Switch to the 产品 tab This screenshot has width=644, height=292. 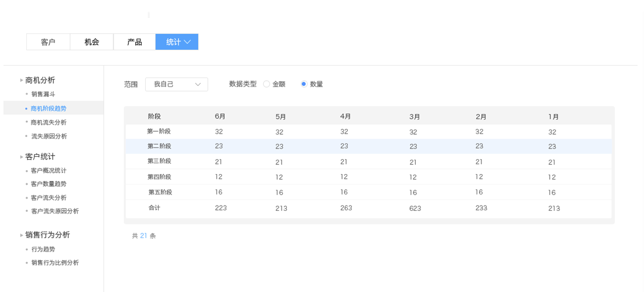tap(134, 42)
